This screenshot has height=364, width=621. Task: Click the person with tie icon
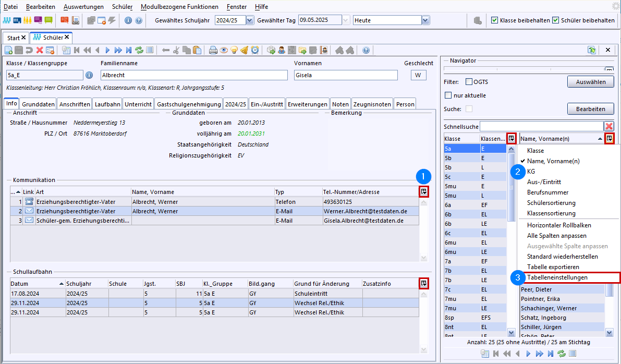click(x=282, y=50)
